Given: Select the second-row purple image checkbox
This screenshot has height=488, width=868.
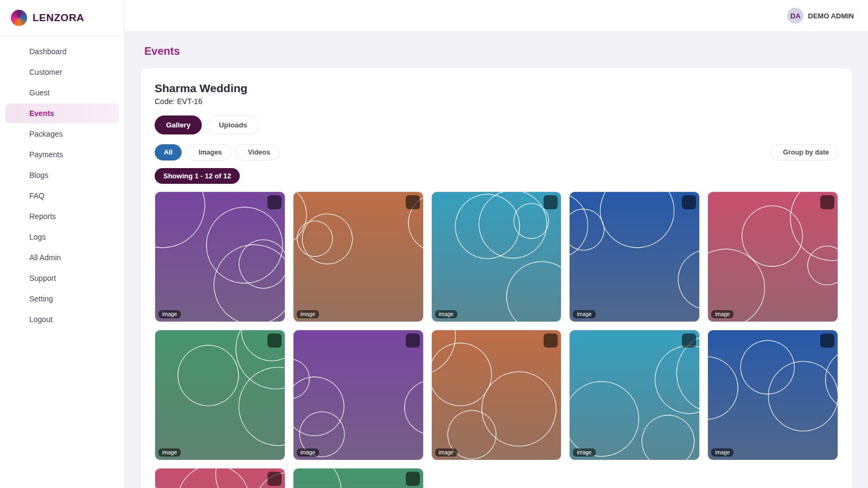Looking at the screenshot, I should tap(413, 341).
